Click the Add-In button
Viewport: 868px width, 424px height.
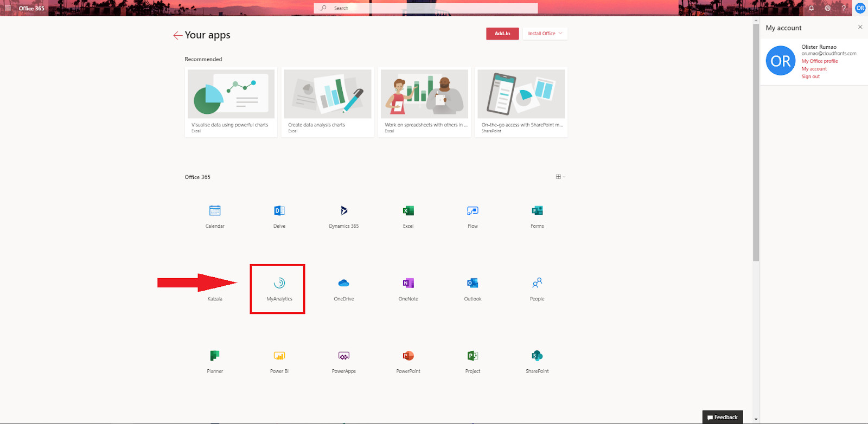(502, 34)
